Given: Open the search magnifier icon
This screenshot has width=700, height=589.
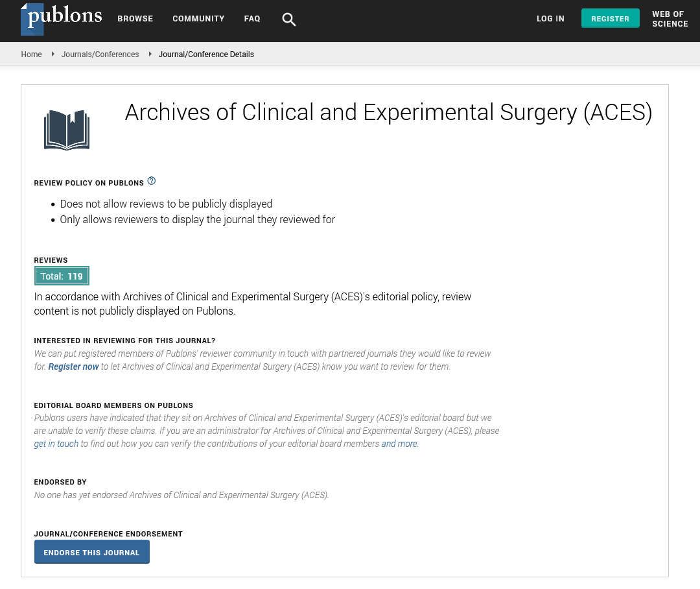Looking at the screenshot, I should pyautogui.click(x=289, y=19).
